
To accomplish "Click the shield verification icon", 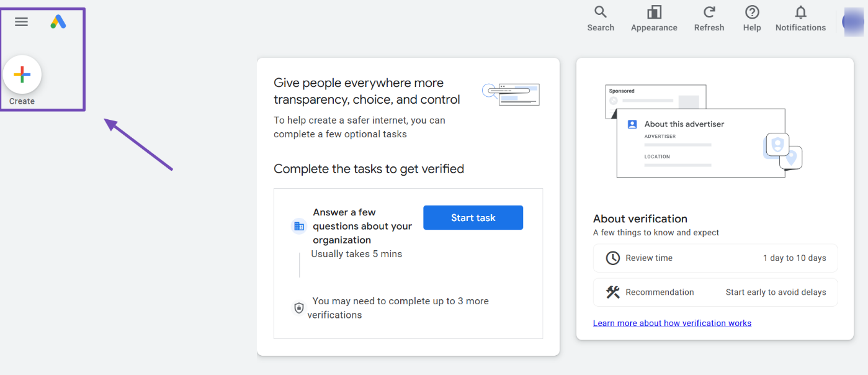I will 299,308.
